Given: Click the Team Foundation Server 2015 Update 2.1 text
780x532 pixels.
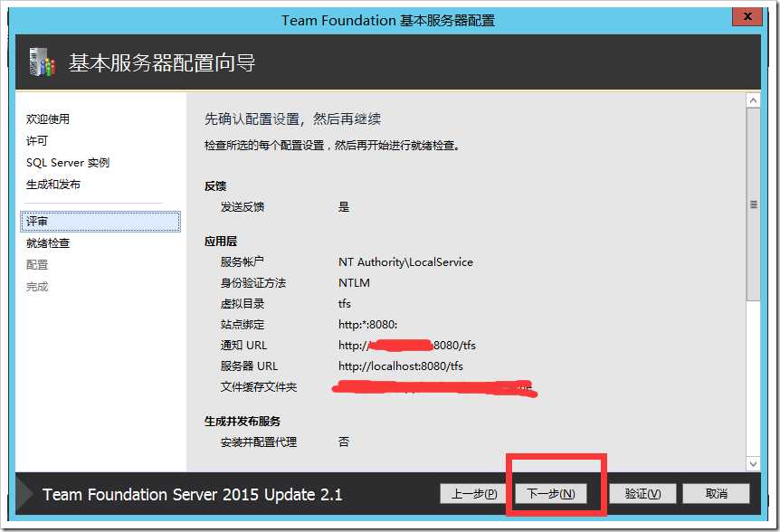Looking at the screenshot, I should coord(193,495).
